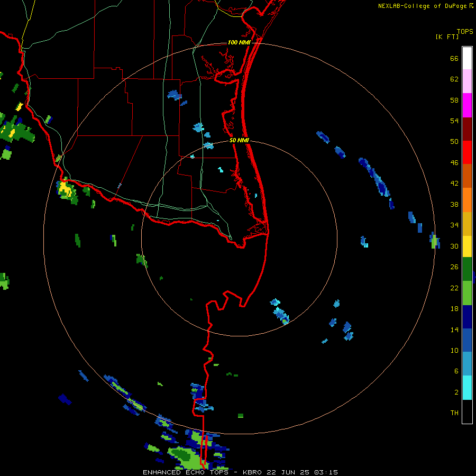
Task: Pick the bright red swatch in the color scale
Action: point(467,152)
